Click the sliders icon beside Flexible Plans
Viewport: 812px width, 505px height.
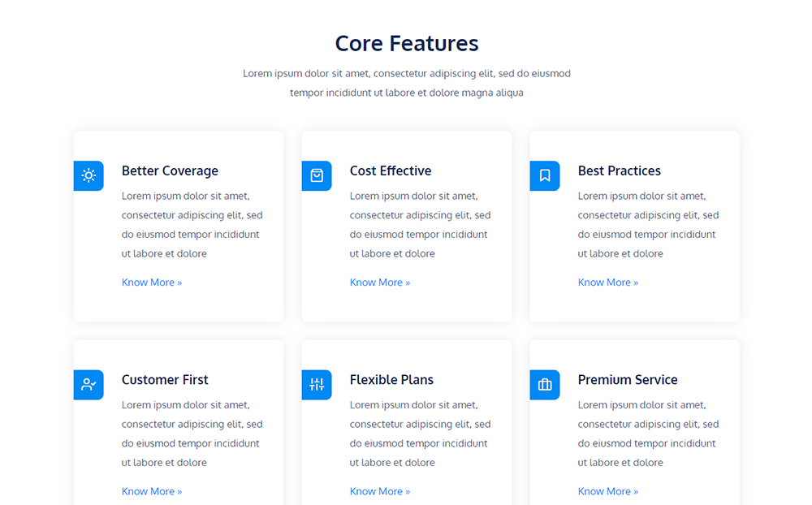317,384
